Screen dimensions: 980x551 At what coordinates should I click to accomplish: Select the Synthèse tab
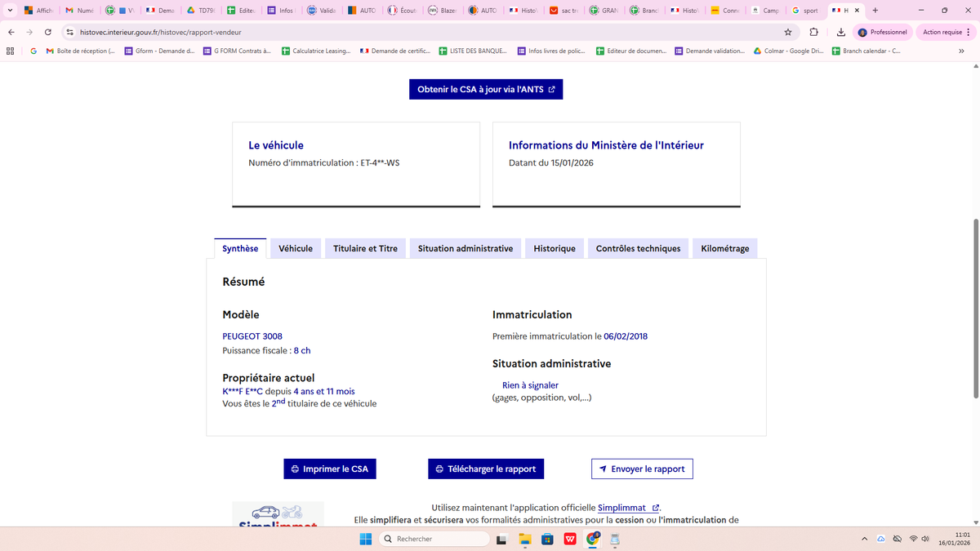point(240,248)
